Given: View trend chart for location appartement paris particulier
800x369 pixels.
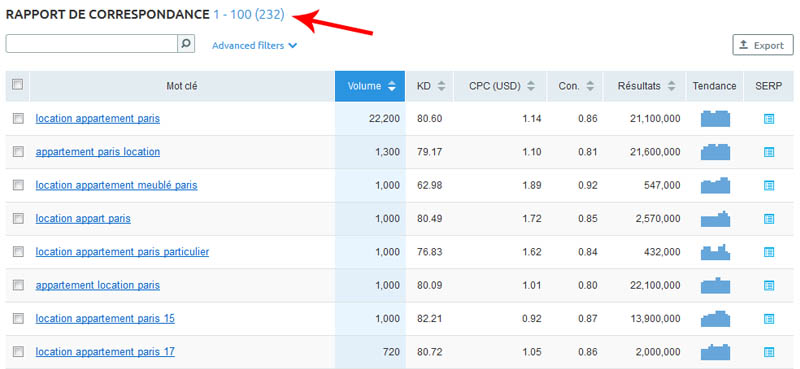Looking at the screenshot, I should click(x=715, y=252).
